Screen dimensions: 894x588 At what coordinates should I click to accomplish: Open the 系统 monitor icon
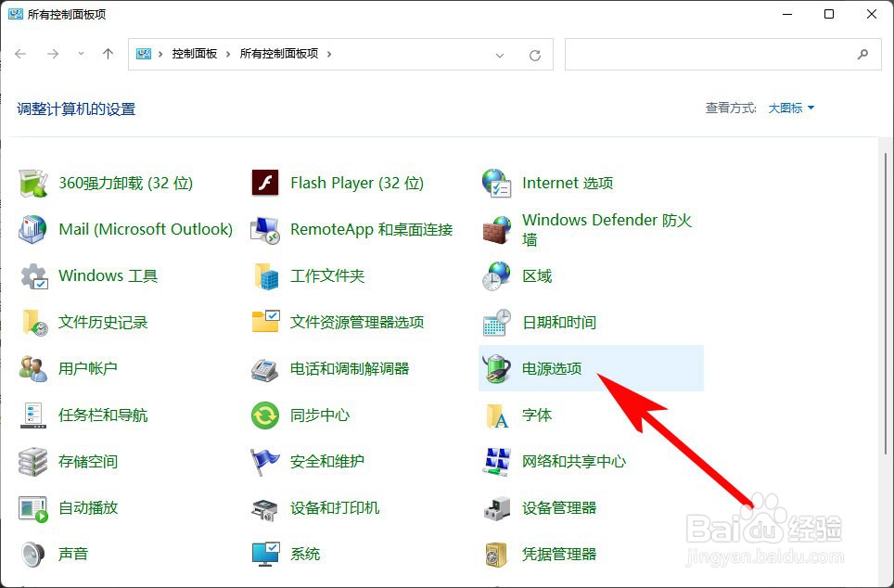click(265, 555)
